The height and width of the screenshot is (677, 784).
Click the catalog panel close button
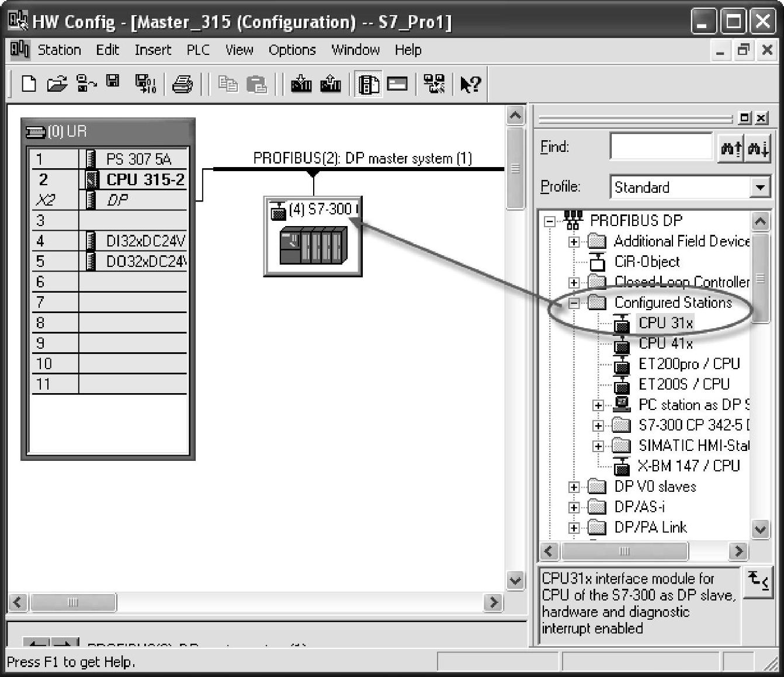(761, 118)
